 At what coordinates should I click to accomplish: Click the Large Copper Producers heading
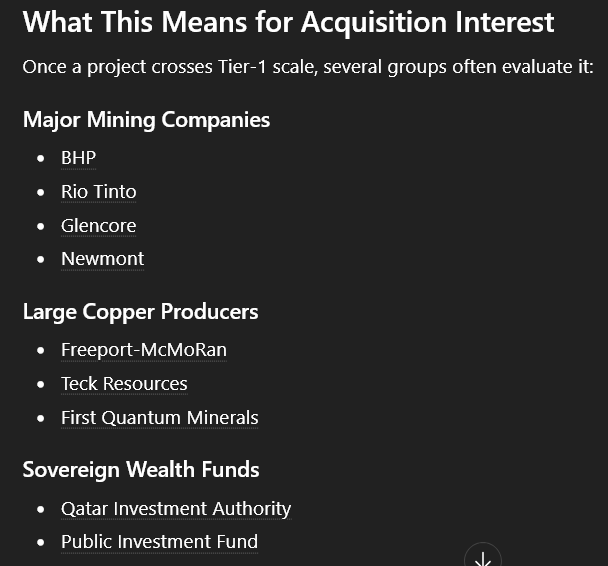[140, 312]
